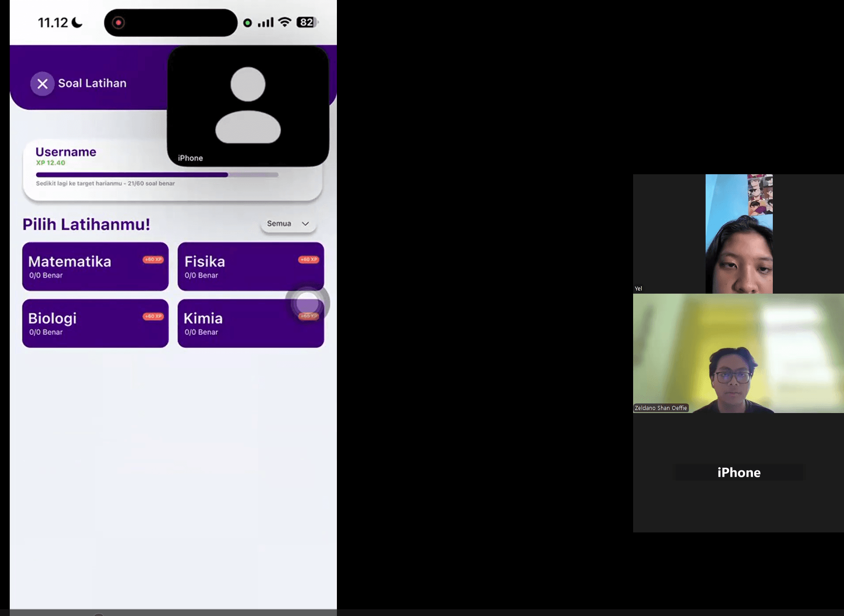Open the Fisika practice card
The image size is (844, 616).
pyautogui.click(x=251, y=266)
